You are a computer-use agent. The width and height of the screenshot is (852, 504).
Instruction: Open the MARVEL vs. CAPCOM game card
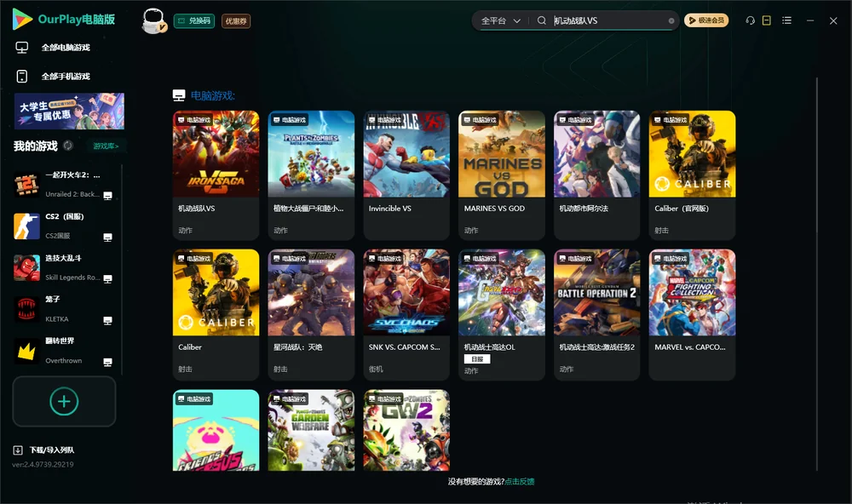tap(692, 314)
